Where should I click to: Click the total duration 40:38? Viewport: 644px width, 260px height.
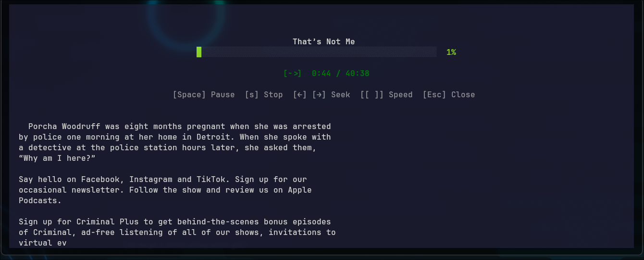[x=358, y=74]
